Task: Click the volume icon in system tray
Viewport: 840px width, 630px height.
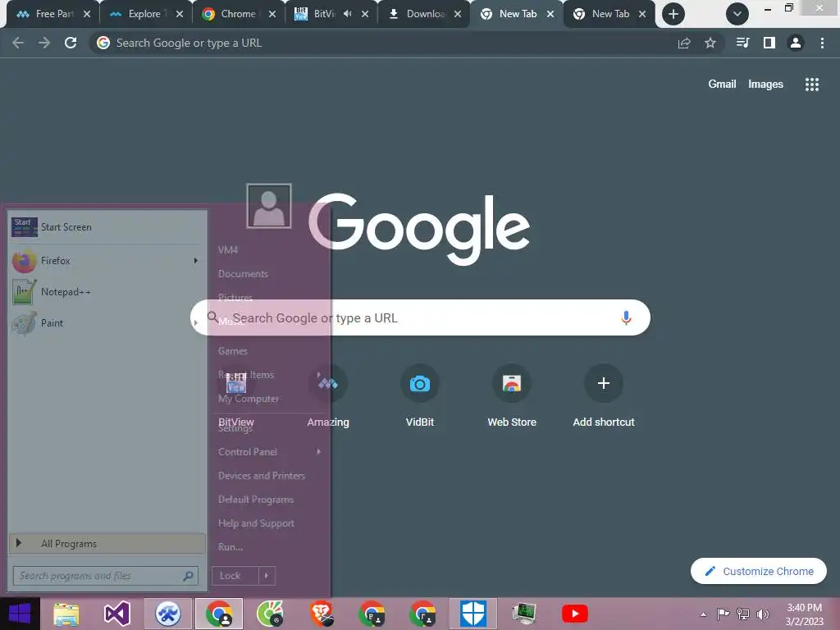Action: (763, 614)
